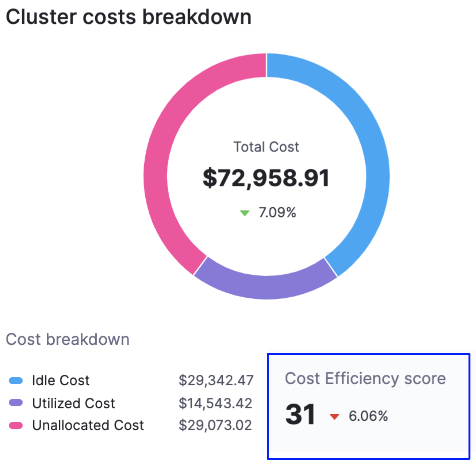This screenshot has height=467, width=476.
Task: Click the efficiency score number 31
Action: pyautogui.click(x=300, y=414)
